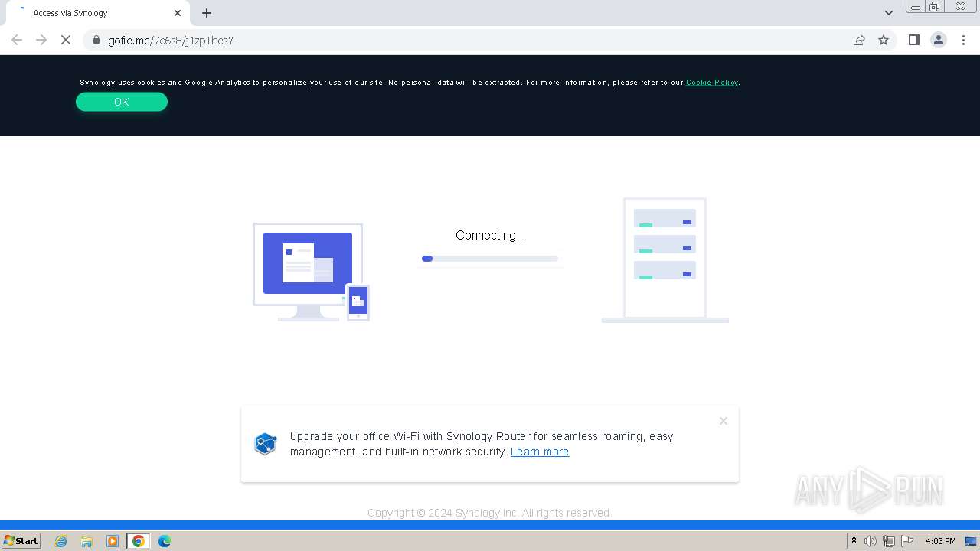Switch to Chrome in the taskbar
This screenshot has width=980, height=551.
click(x=139, y=541)
